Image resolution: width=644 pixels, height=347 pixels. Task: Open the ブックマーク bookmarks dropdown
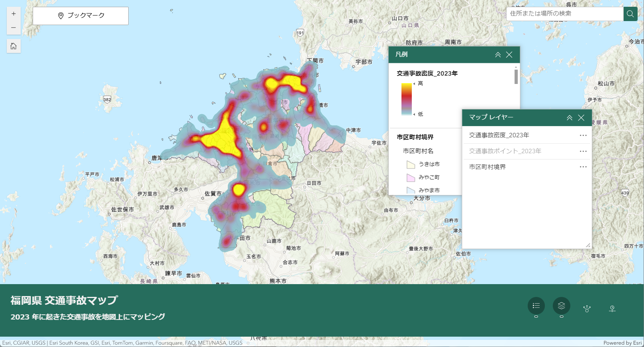80,16
